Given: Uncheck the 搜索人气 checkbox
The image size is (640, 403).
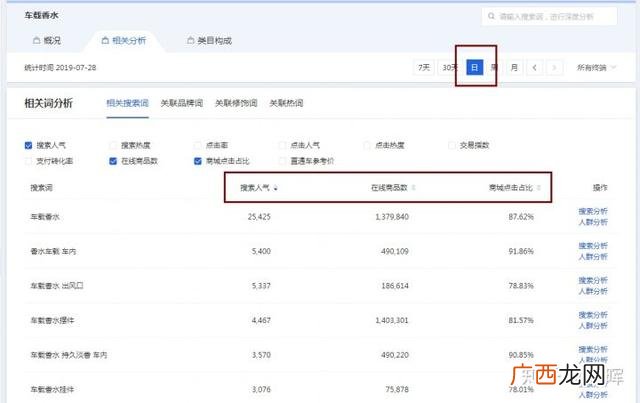Looking at the screenshot, I should [28, 145].
